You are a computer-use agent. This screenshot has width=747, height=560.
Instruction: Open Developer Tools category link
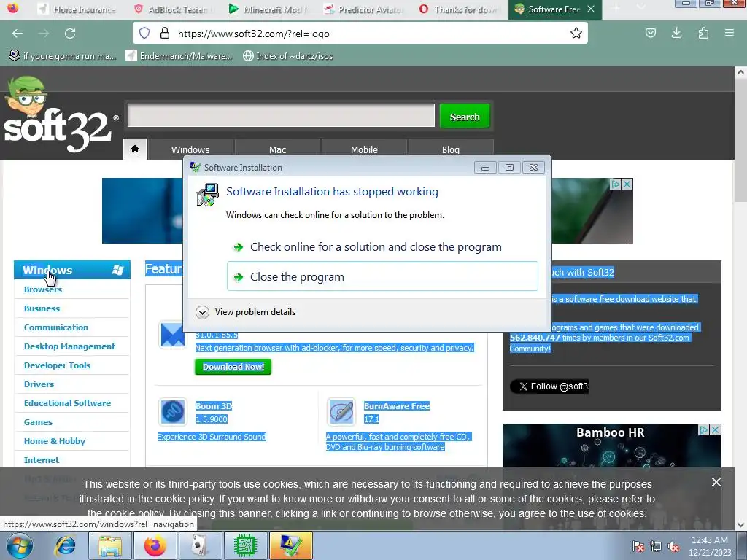57,365
